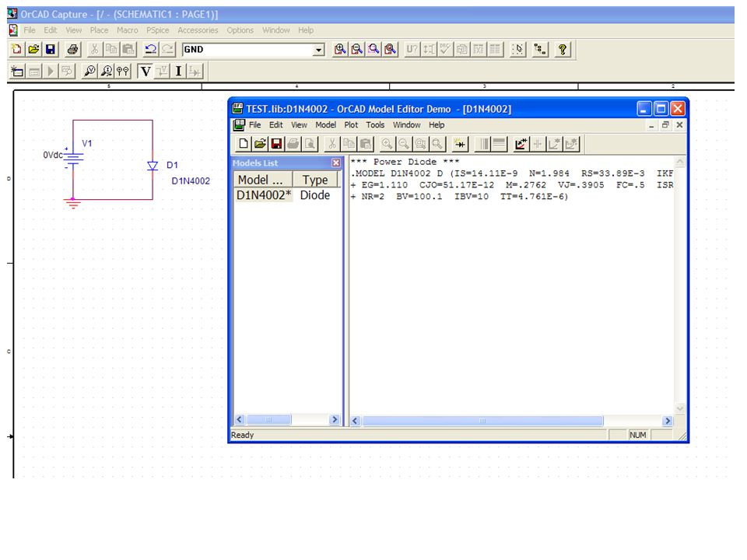The width and height of the screenshot is (747, 560).
Task: Click Zoom to All icon in Capture toolbar
Action: click(x=390, y=49)
